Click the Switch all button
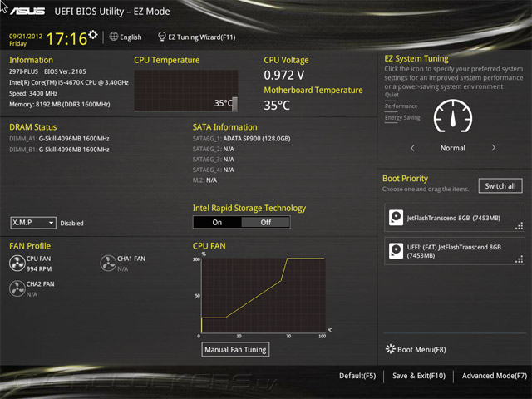This screenshot has height=399, width=532. tap(500, 186)
